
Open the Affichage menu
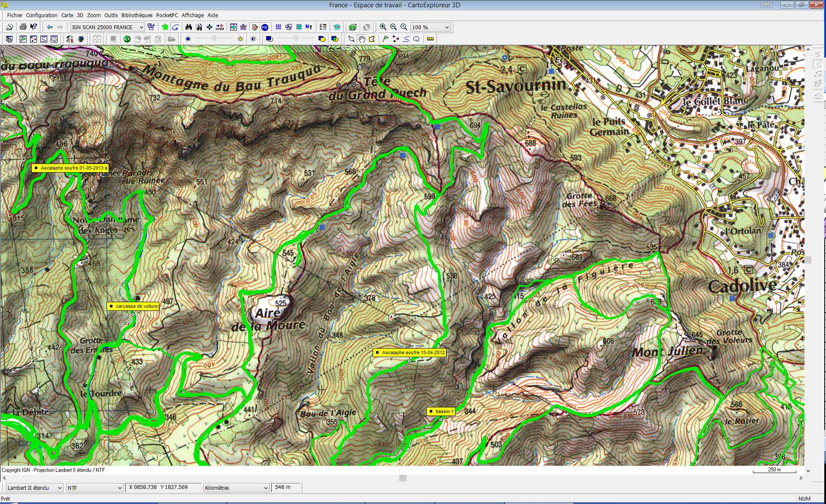click(193, 15)
